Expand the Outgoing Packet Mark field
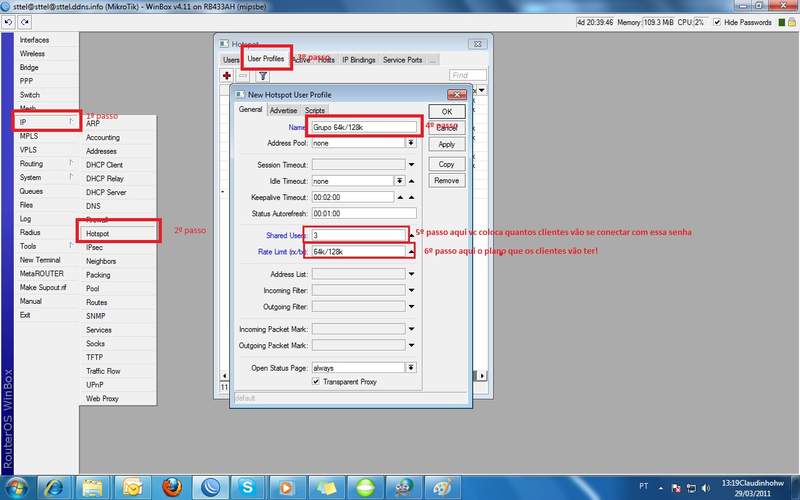 click(x=411, y=345)
